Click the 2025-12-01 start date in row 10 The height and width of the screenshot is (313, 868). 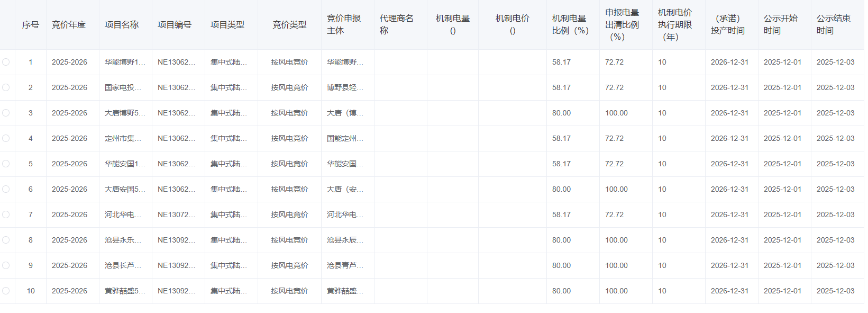[x=782, y=291]
